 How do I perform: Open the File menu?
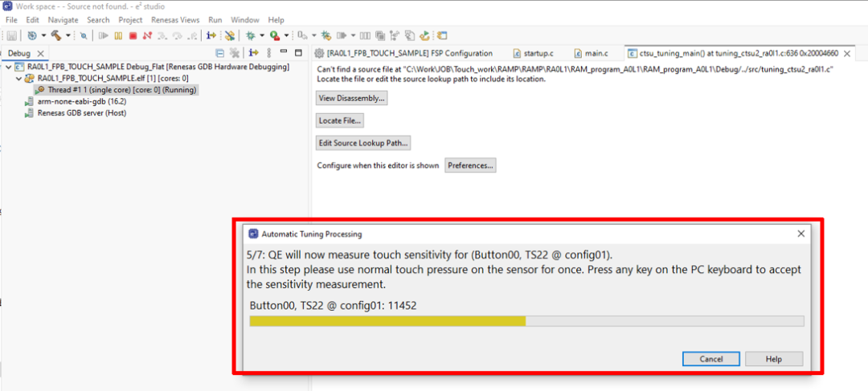point(11,19)
